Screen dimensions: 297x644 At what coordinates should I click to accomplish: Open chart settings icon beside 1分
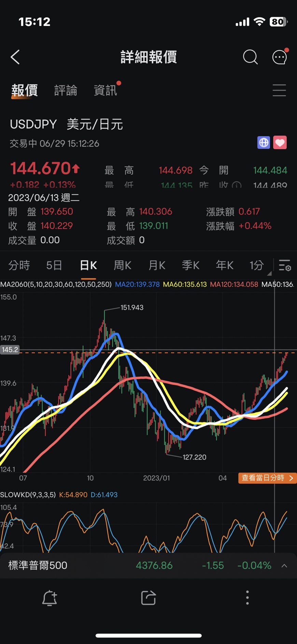[285, 265]
